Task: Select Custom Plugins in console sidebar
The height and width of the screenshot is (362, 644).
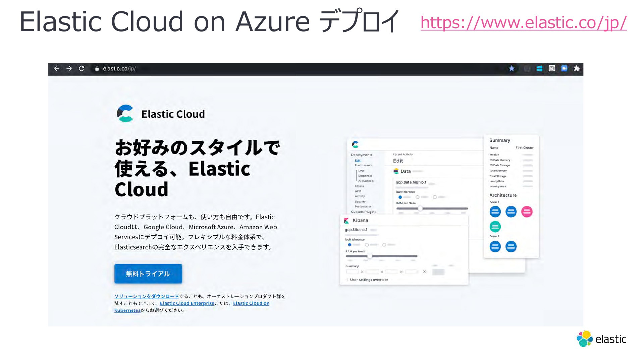Action: click(x=364, y=212)
